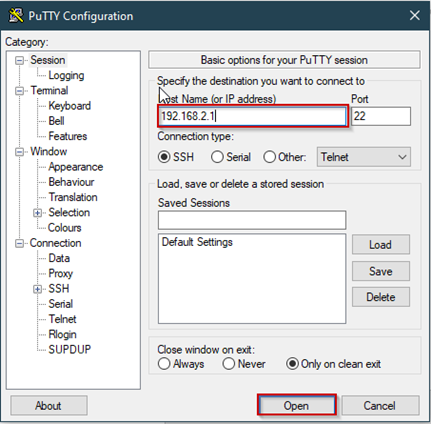Collapse the Session tree node
Screen dimensions: 431x424
point(20,60)
